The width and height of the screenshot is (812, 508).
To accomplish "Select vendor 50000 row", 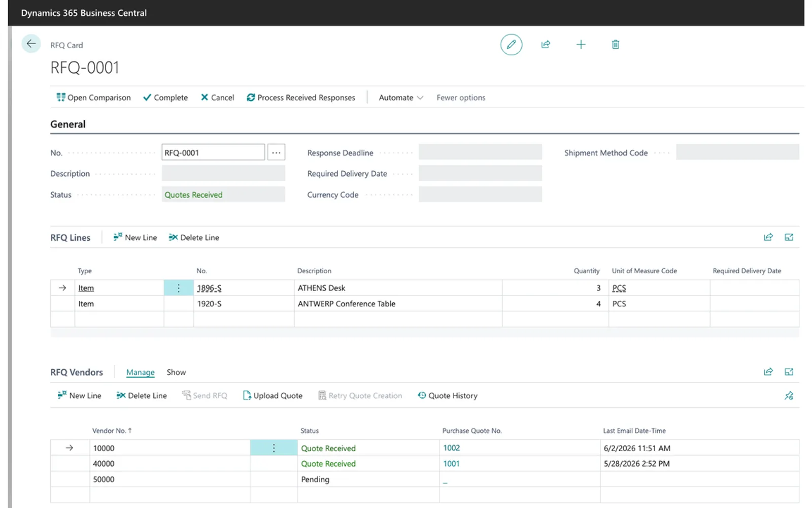I will pos(424,480).
